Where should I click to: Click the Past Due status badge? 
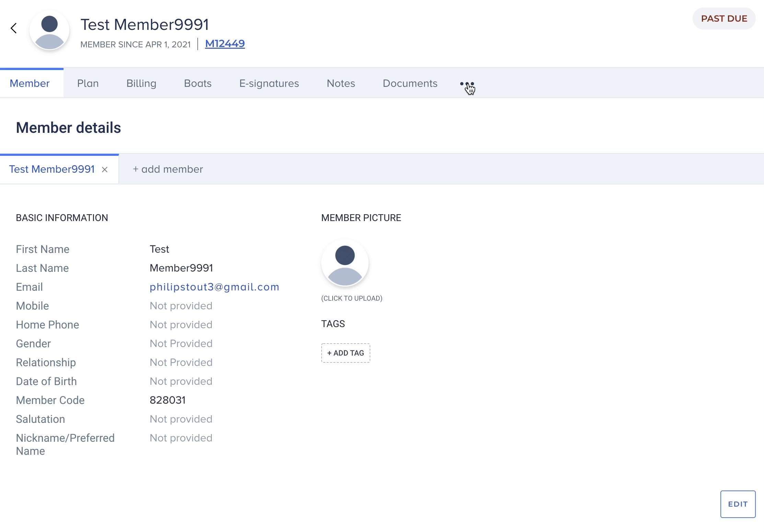[x=724, y=19]
